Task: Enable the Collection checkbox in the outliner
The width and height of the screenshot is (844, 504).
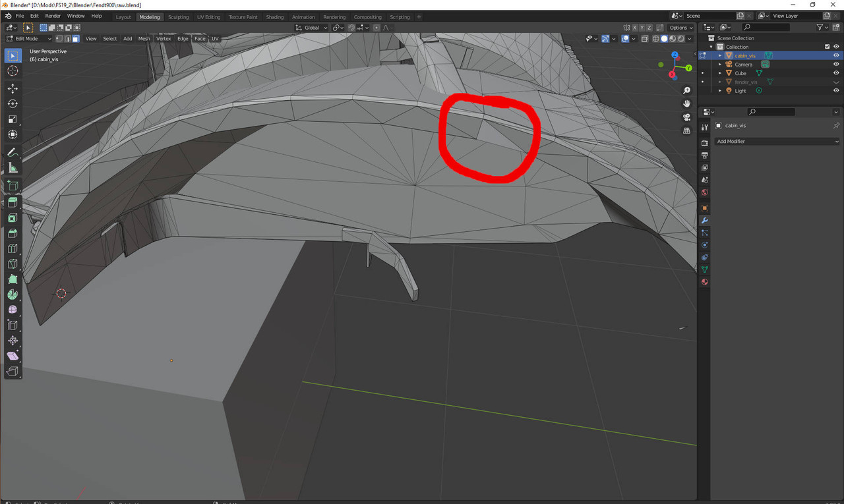Action: pos(828,46)
